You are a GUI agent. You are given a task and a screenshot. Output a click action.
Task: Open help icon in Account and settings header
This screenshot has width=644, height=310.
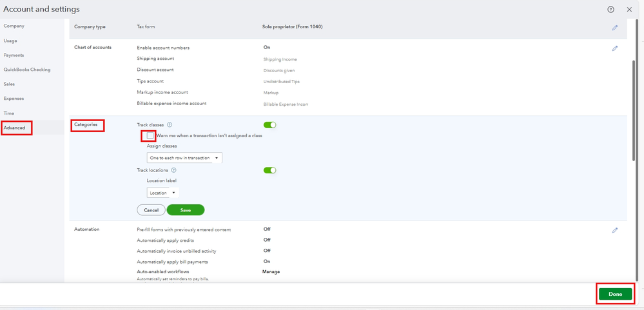tap(610, 10)
